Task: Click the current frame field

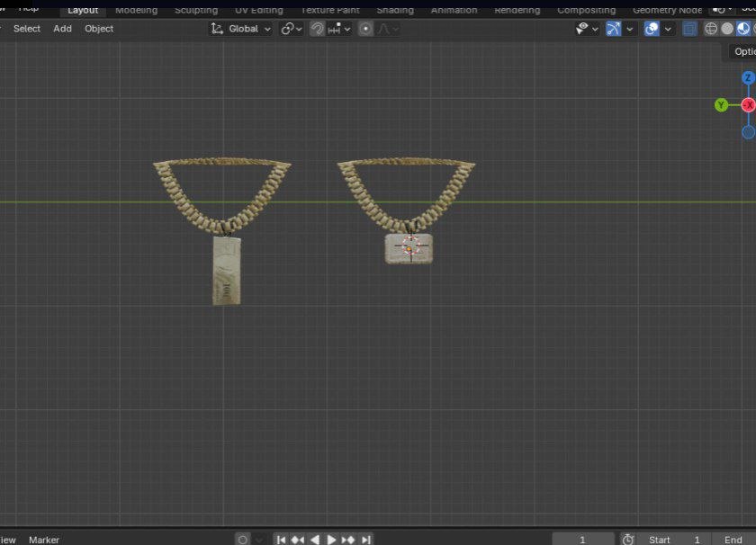Action: point(583,540)
